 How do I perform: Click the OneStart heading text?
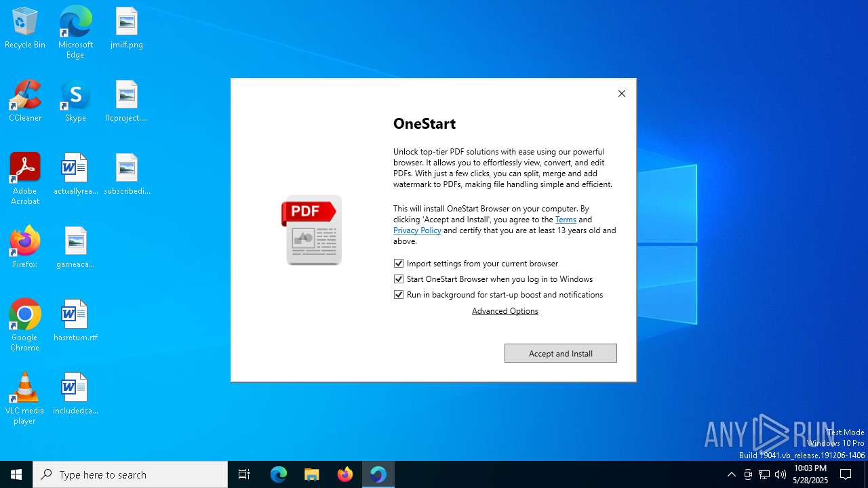(x=425, y=123)
